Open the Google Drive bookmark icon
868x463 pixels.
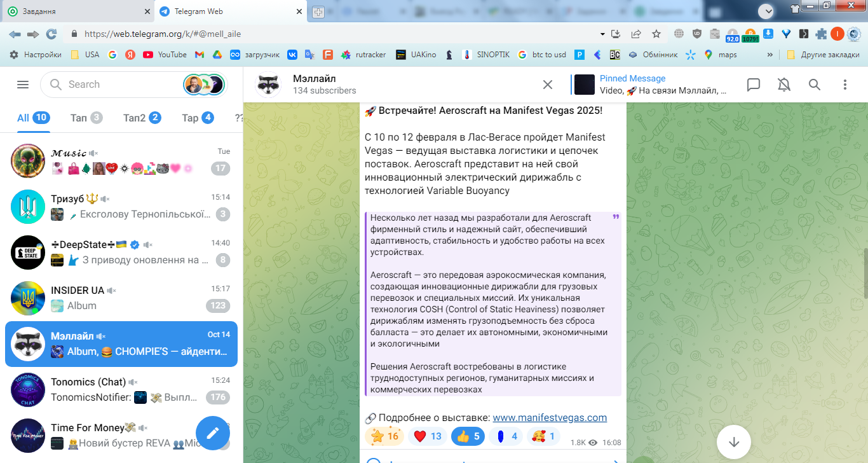pyautogui.click(x=217, y=55)
